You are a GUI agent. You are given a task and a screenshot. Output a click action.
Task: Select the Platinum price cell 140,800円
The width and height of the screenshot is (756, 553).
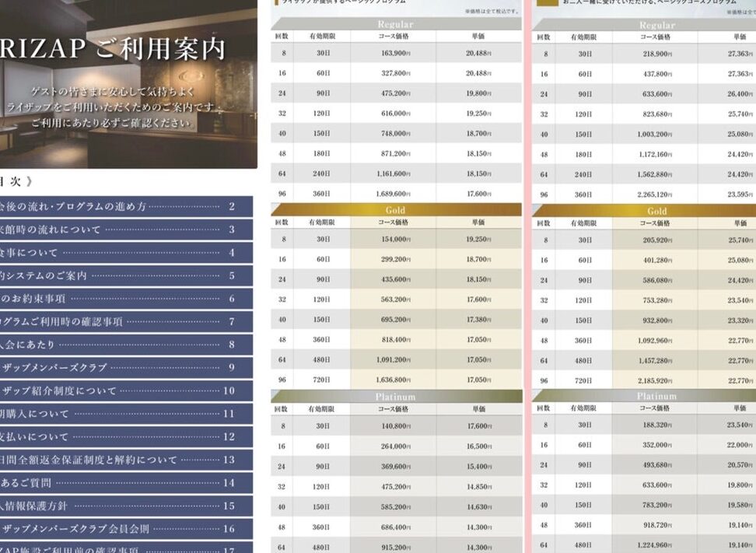coord(395,426)
